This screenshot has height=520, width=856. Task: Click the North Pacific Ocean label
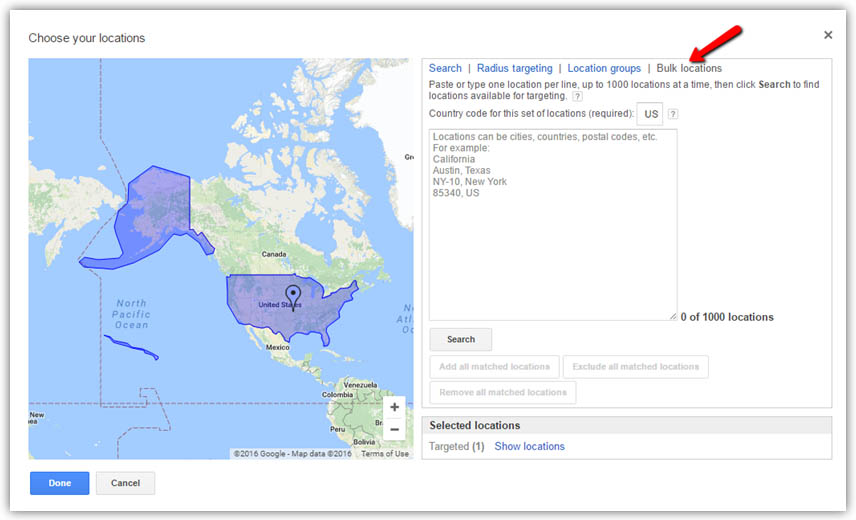point(131,314)
